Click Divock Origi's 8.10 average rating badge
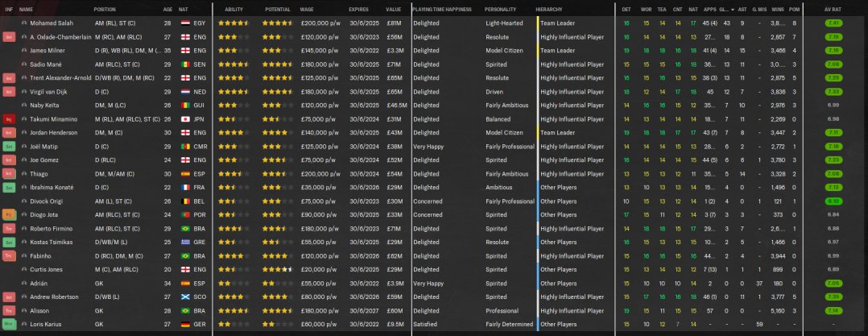Image resolution: width=868 pixels, height=336 pixels. (x=833, y=201)
